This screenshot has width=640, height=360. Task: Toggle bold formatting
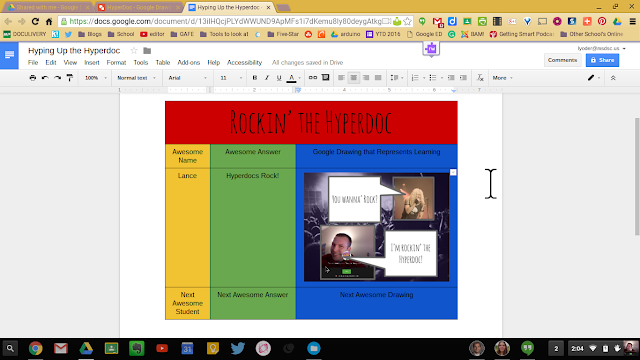(255, 78)
